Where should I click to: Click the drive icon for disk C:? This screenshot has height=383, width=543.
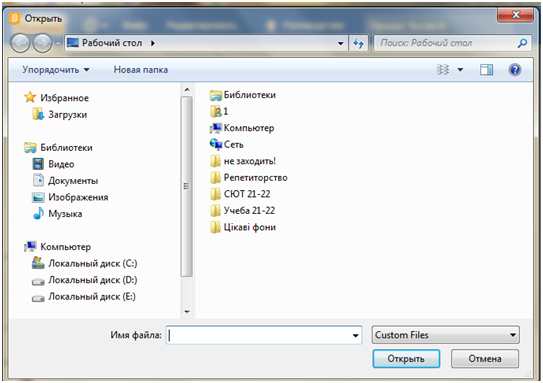click(x=38, y=263)
